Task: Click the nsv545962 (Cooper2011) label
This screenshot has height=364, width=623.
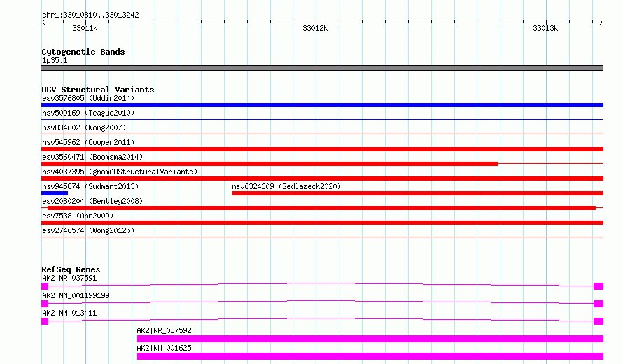Action: [88, 142]
